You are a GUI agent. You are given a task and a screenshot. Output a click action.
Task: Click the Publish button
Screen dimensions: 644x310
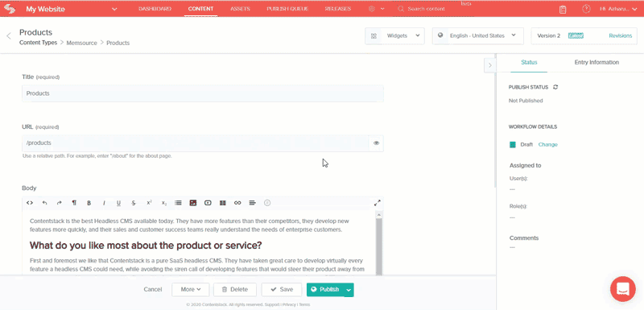pos(326,290)
